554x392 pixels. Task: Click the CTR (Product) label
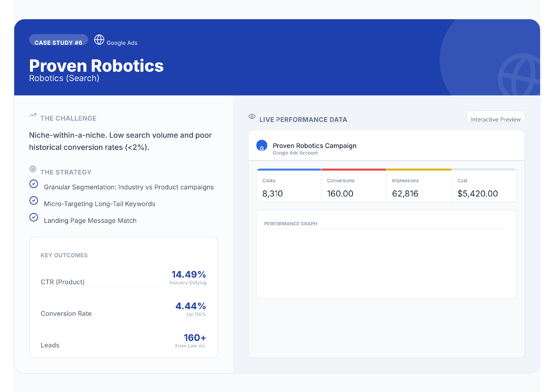coord(63,282)
